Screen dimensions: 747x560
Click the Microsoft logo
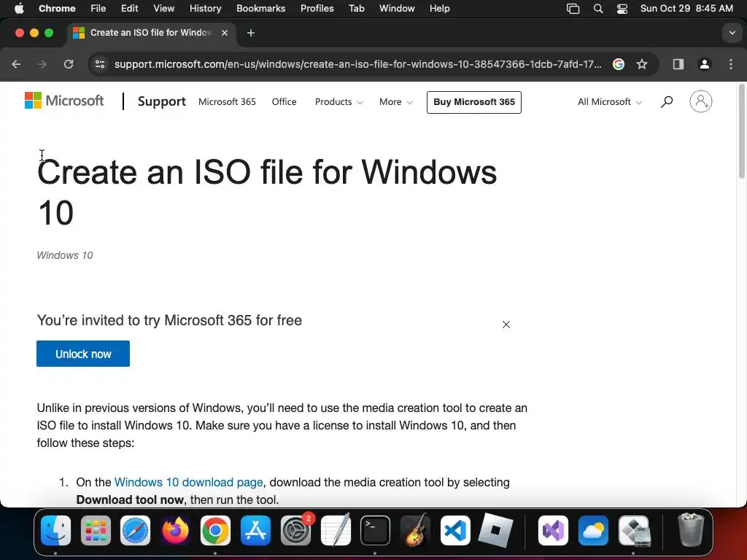pyautogui.click(x=64, y=101)
